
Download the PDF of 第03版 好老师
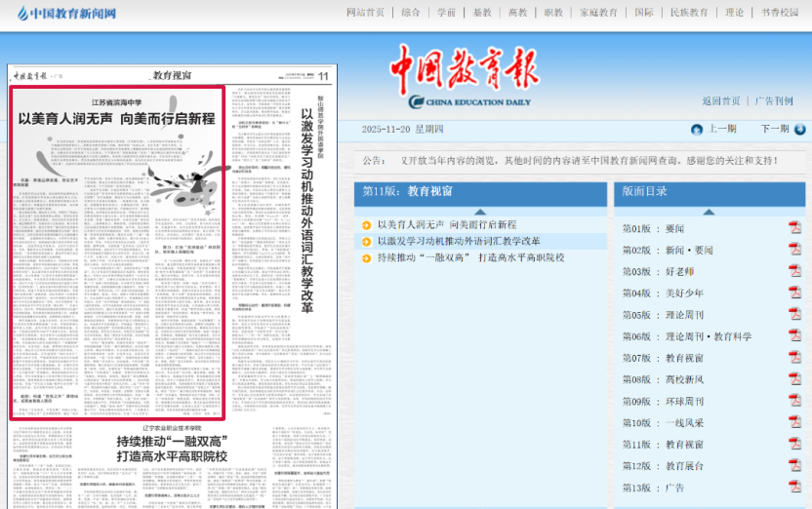[x=794, y=272]
